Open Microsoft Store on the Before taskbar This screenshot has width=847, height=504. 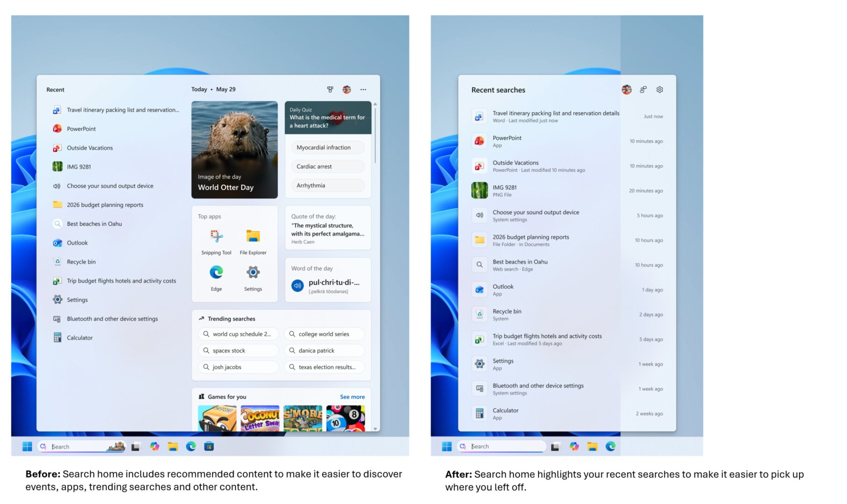[x=209, y=447]
